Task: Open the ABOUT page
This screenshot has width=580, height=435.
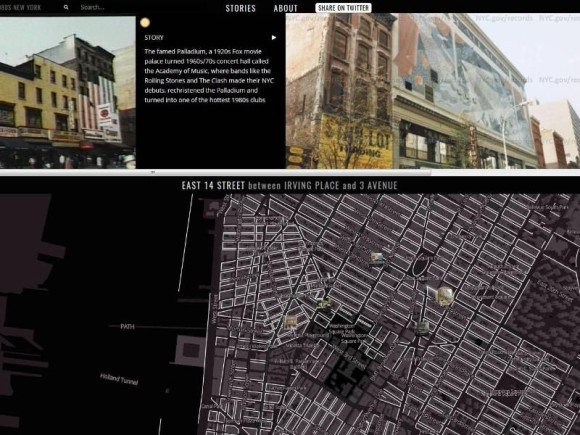Action: point(285,8)
